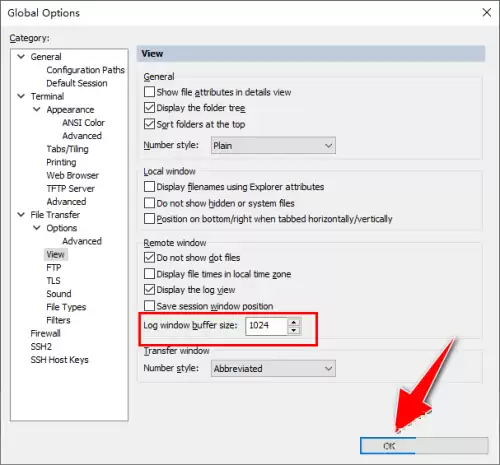Open the SSH Host Keys category
500x465 pixels.
[x=59, y=360]
